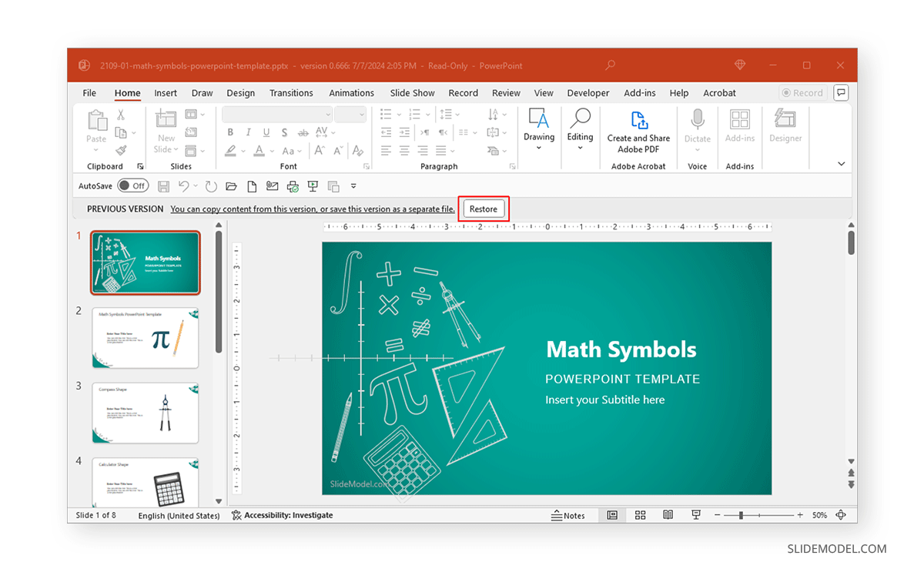This screenshot has width=924, height=572.
Task: Open Customize Quick Access Toolbar dropdown
Action: pos(353,186)
